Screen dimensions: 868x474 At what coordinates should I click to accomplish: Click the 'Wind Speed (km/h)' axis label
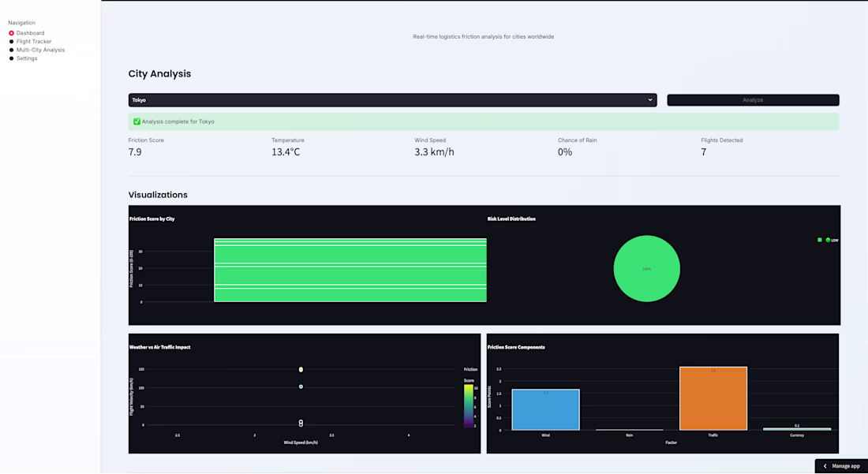coord(300,442)
